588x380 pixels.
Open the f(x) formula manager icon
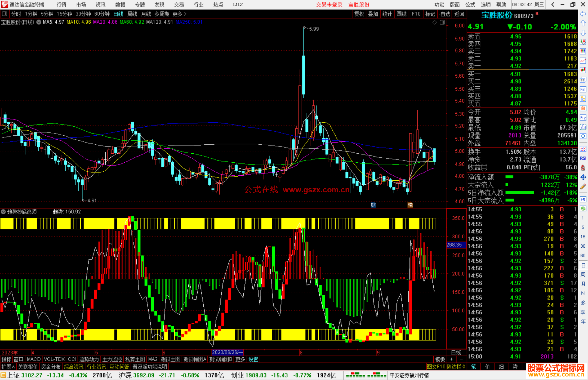tap(583, 127)
